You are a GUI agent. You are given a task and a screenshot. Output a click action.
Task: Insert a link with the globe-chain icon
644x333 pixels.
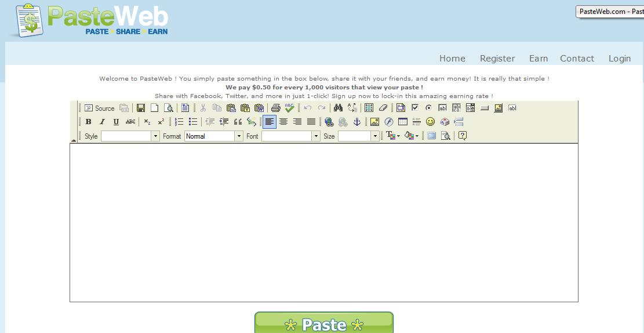coord(329,122)
